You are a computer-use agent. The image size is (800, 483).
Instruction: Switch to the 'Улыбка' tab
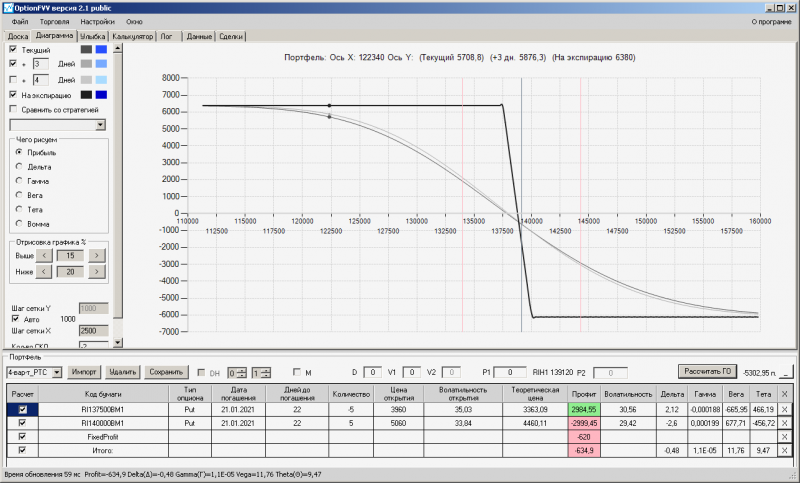(x=92, y=36)
